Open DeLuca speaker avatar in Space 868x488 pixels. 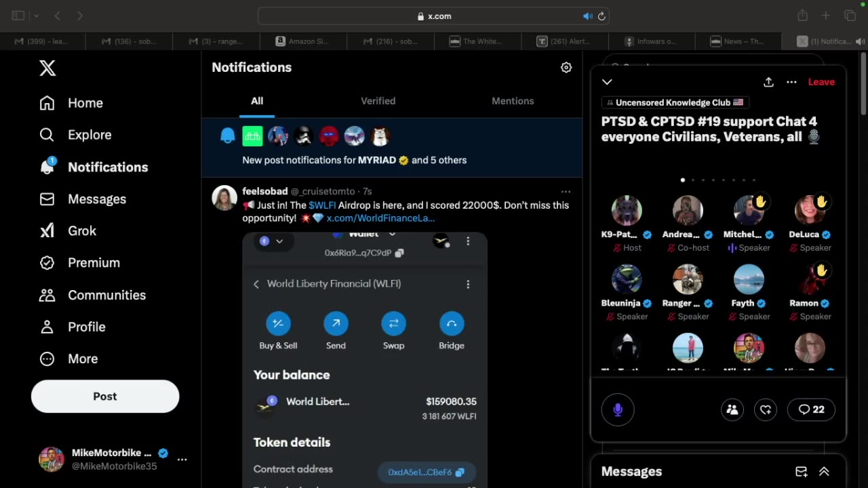pyautogui.click(x=810, y=211)
